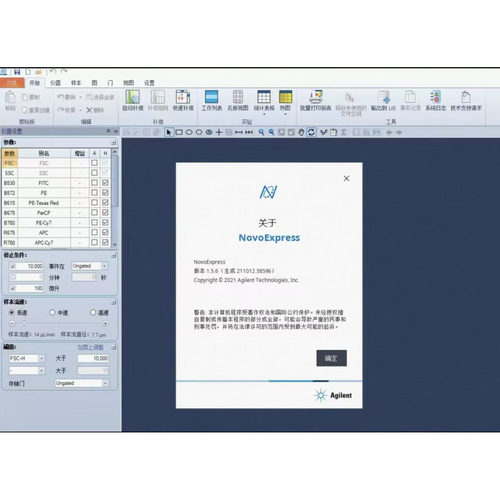Click the 批量打印报告 printer icon
500x500 pixels.
click(315, 97)
